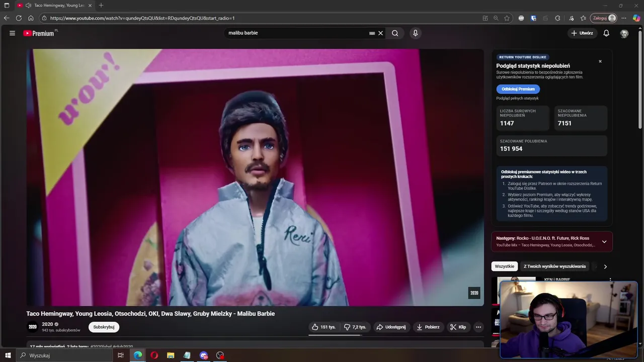The width and height of the screenshot is (644, 362).
Task: Show more filter chips with right arrow
Action: click(x=605, y=266)
